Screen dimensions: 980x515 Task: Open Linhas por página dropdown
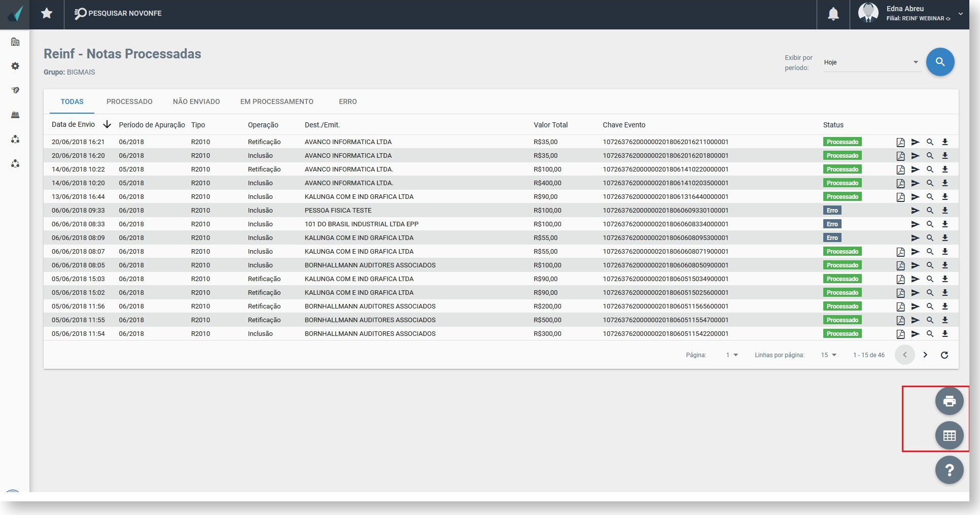pyautogui.click(x=828, y=355)
